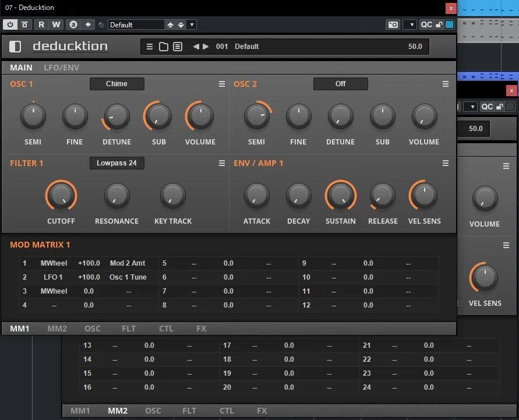
Task: Open mod slot 1 destination Mod 2 Amt
Action: (128, 263)
